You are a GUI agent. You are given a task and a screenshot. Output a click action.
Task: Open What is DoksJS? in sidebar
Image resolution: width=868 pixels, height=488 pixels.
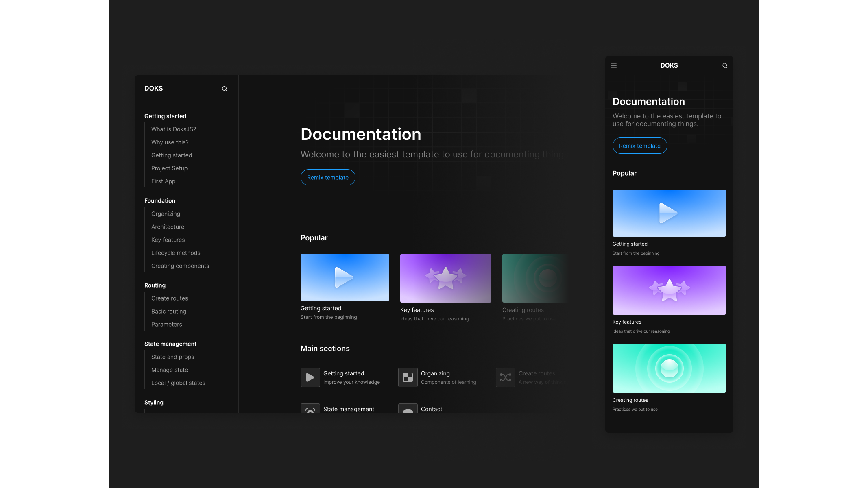pyautogui.click(x=174, y=129)
